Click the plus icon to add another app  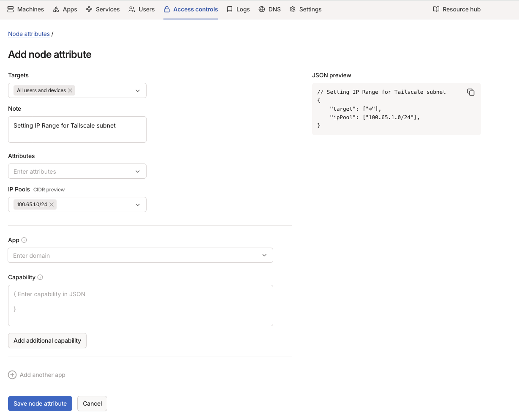(12, 375)
